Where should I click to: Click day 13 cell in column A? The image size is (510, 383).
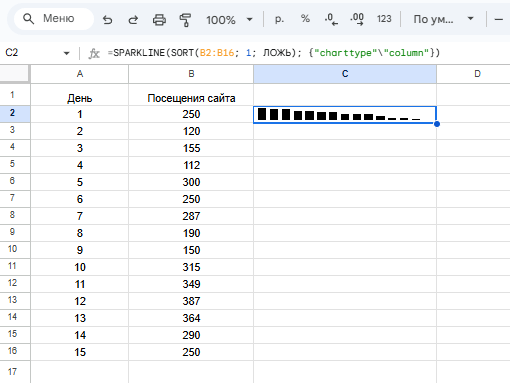pyautogui.click(x=80, y=318)
